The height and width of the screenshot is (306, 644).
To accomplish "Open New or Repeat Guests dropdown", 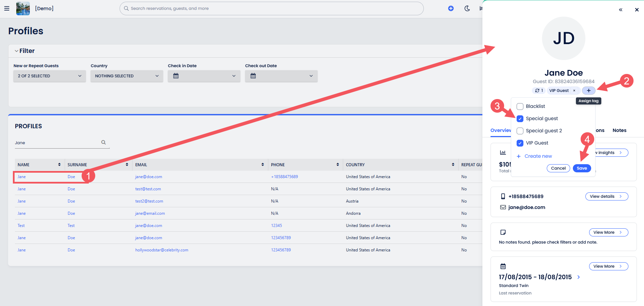I will click(x=49, y=76).
